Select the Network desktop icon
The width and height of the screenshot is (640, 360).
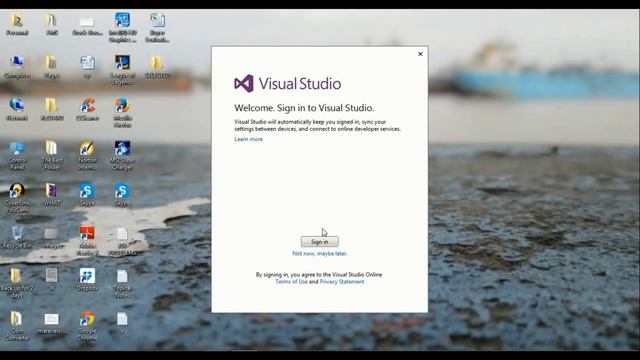coord(17,109)
